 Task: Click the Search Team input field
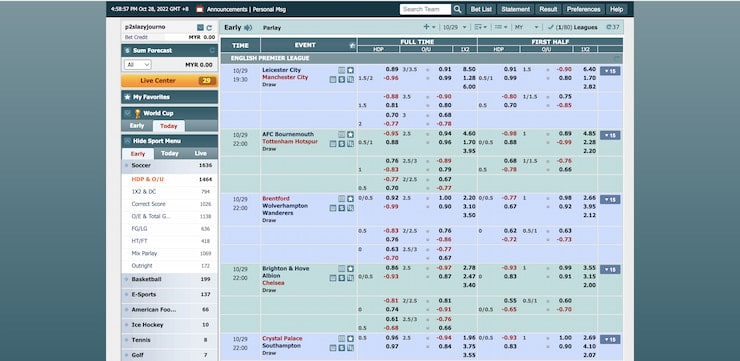click(x=425, y=9)
